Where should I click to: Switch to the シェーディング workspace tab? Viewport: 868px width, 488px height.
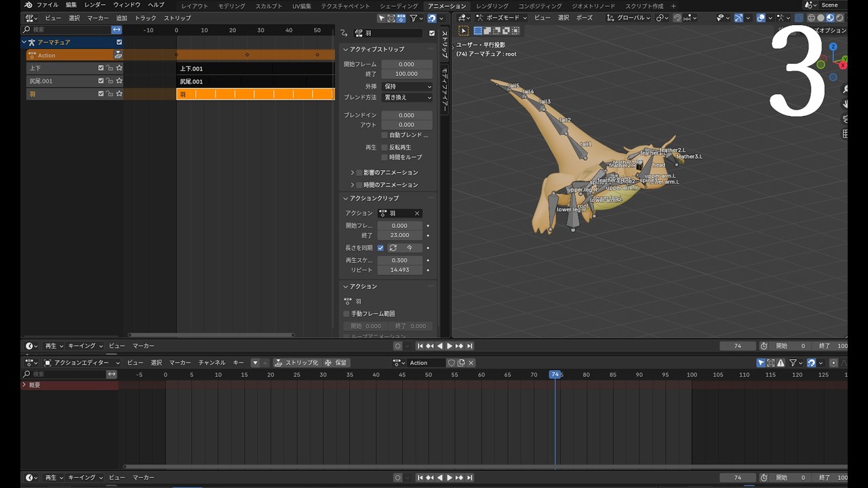(399, 5)
